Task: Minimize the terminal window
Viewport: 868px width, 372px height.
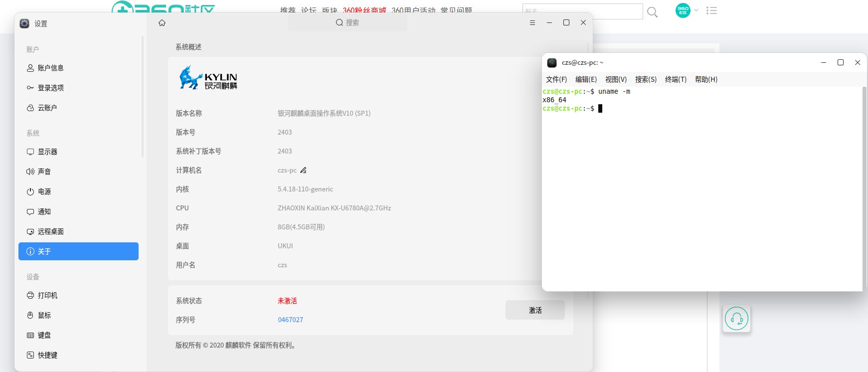Action: tap(824, 63)
